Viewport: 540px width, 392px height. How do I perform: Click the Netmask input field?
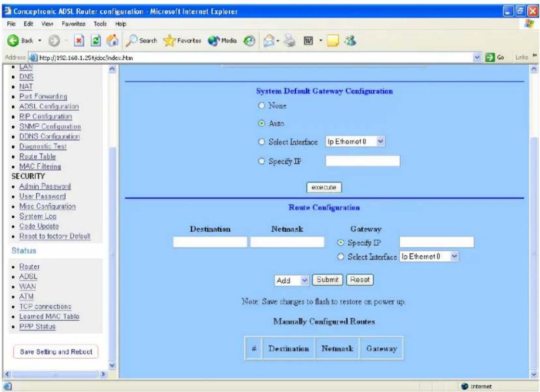tap(287, 242)
